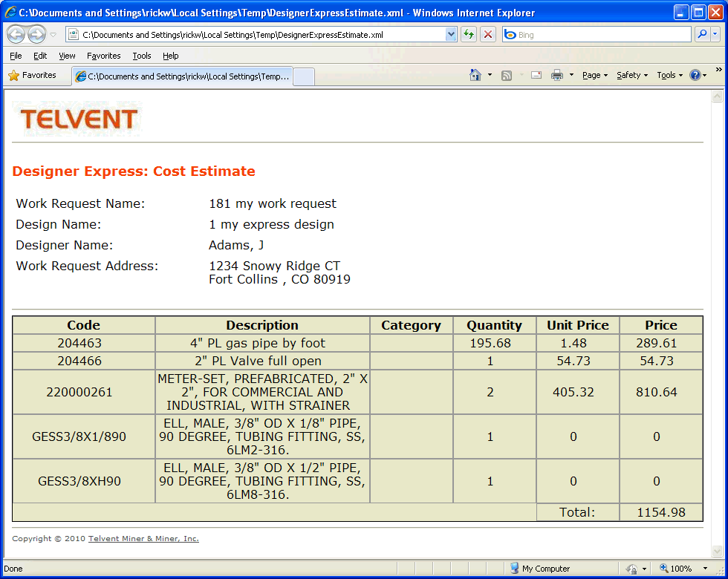Click the 'Code' column header
This screenshot has height=579, width=728.
click(x=83, y=325)
